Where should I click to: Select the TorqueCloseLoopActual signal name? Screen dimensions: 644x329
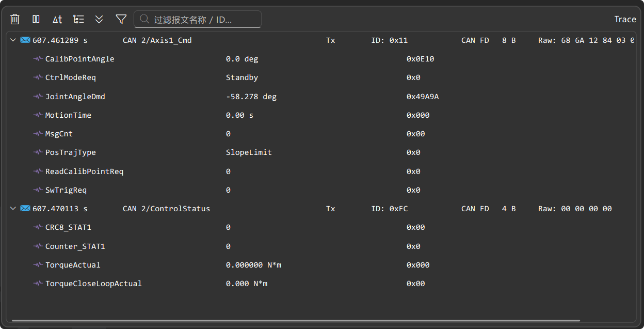click(93, 284)
